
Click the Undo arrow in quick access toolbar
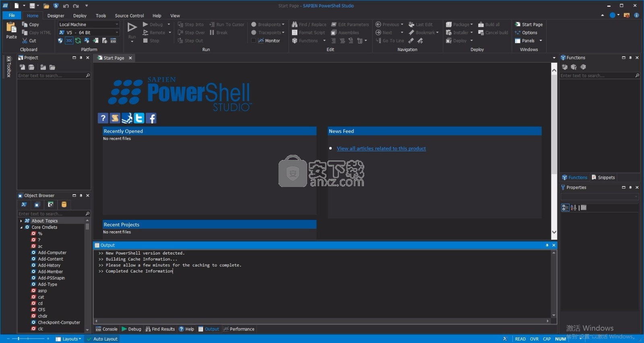(x=66, y=6)
